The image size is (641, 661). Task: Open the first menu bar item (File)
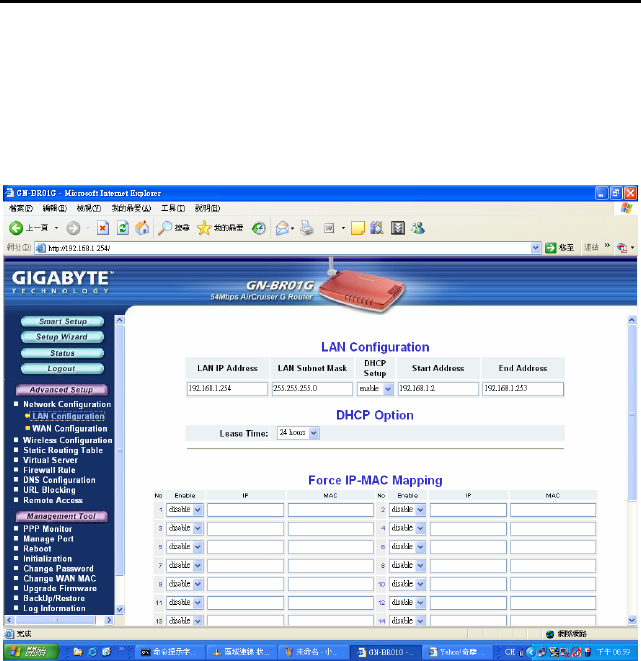click(x=21, y=208)
